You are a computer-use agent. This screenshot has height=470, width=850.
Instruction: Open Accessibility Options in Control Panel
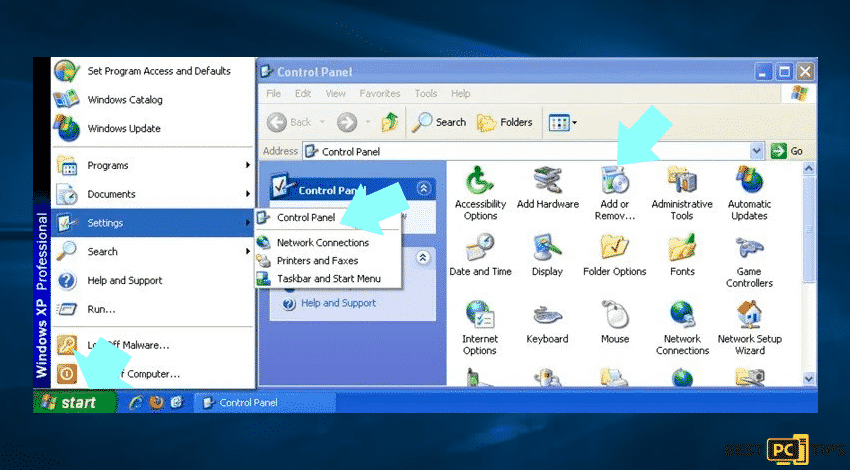(480, 193)
